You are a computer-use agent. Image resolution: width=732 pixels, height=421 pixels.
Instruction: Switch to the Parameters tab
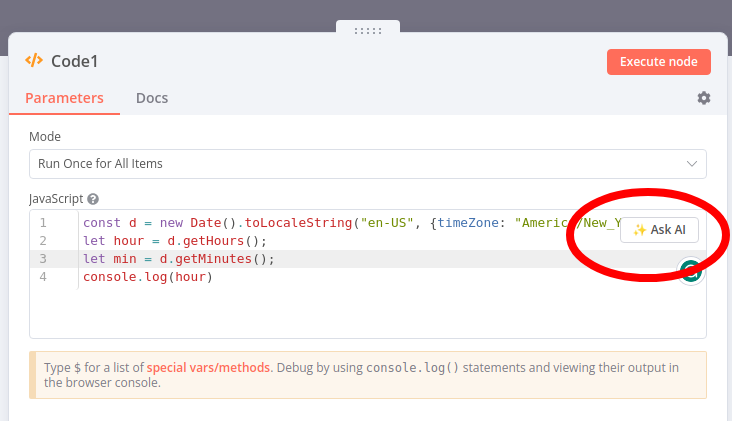pos(64,98)
